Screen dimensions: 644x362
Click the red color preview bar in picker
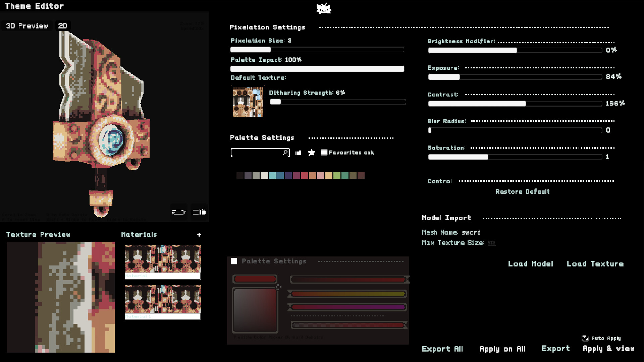coord(255,279)
